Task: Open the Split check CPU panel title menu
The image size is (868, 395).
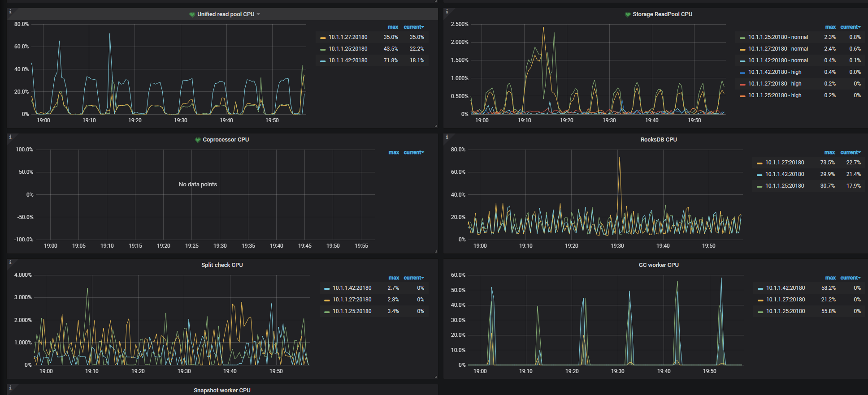Action: point(222,265)
